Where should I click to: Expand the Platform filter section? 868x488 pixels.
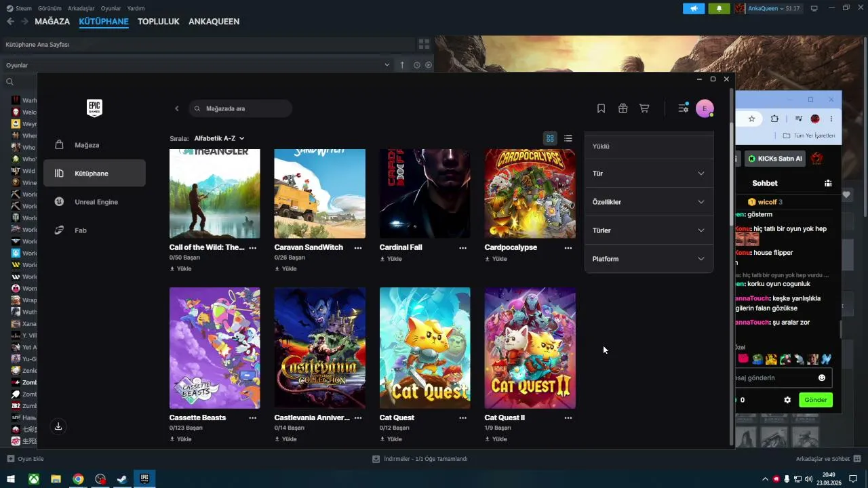pyautogui.click(x=649, y=259)
